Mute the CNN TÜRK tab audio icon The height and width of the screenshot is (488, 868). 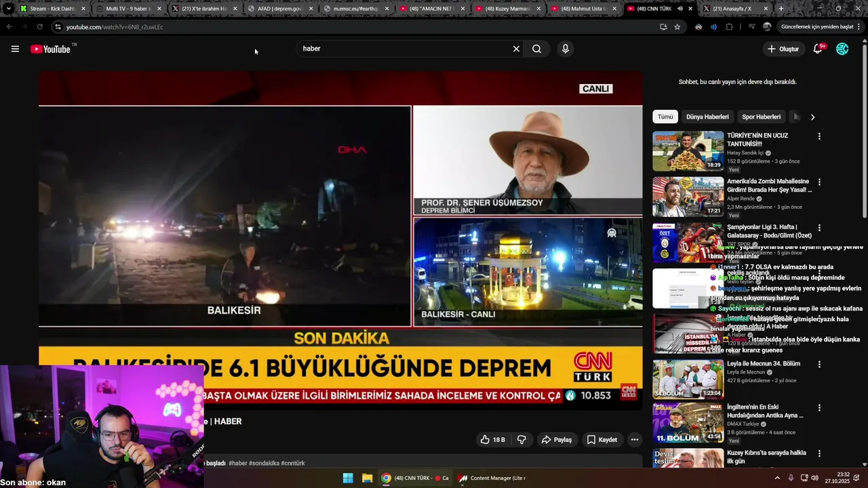[x=680, y=8]
